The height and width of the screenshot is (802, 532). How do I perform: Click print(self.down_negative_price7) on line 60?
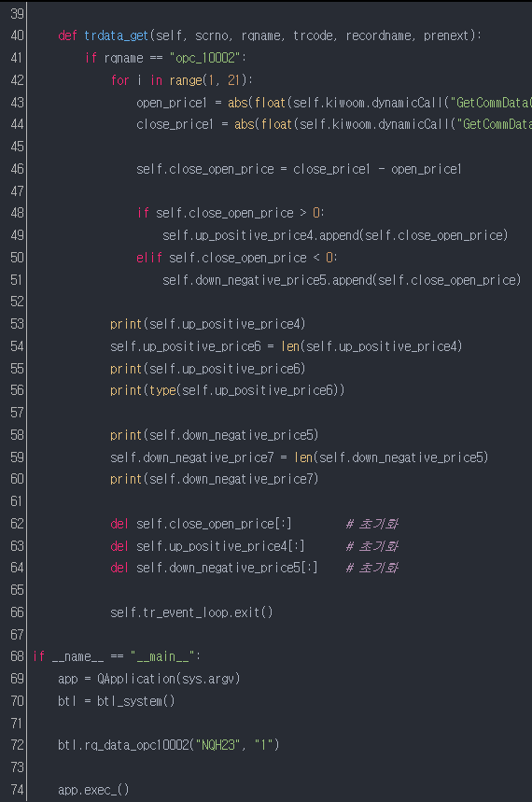[215, 479]
